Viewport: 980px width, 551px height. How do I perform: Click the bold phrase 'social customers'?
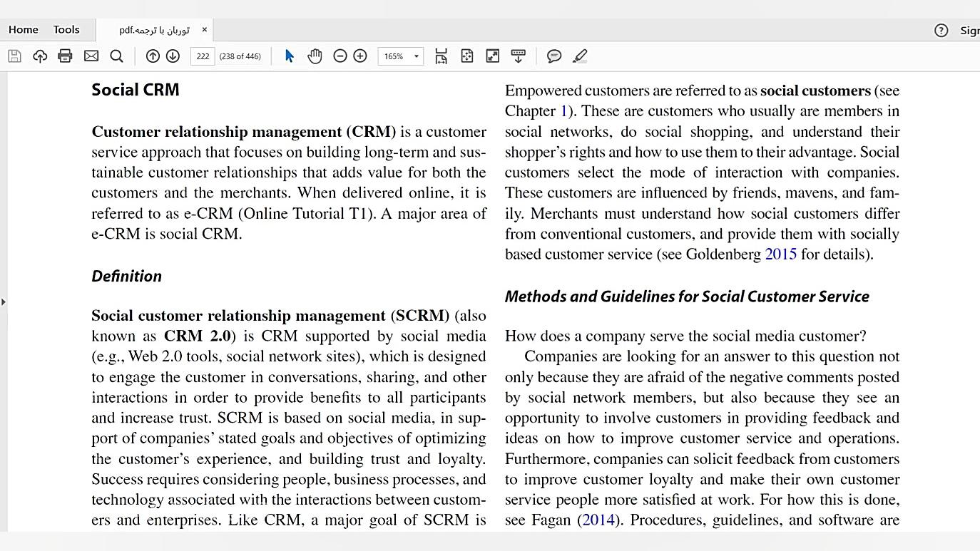815,91
